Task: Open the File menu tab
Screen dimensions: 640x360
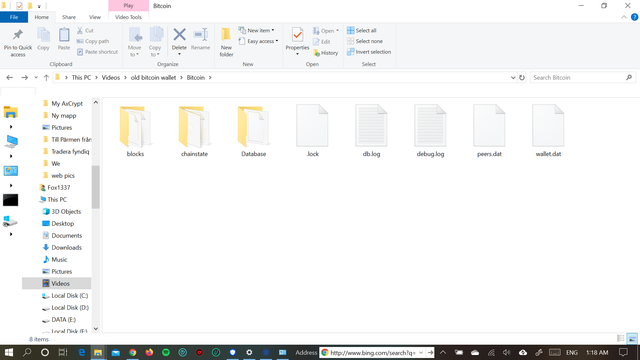Action: coord(14,17)
